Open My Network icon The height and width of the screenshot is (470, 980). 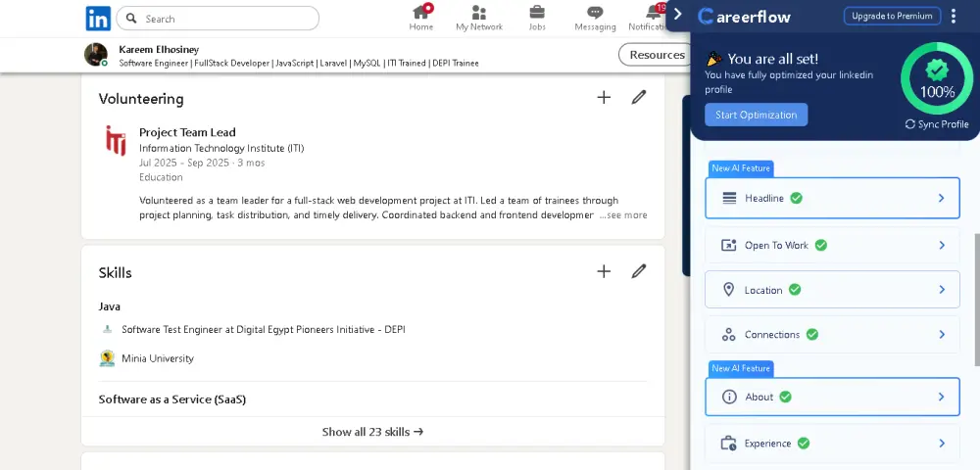pos(479,12)
